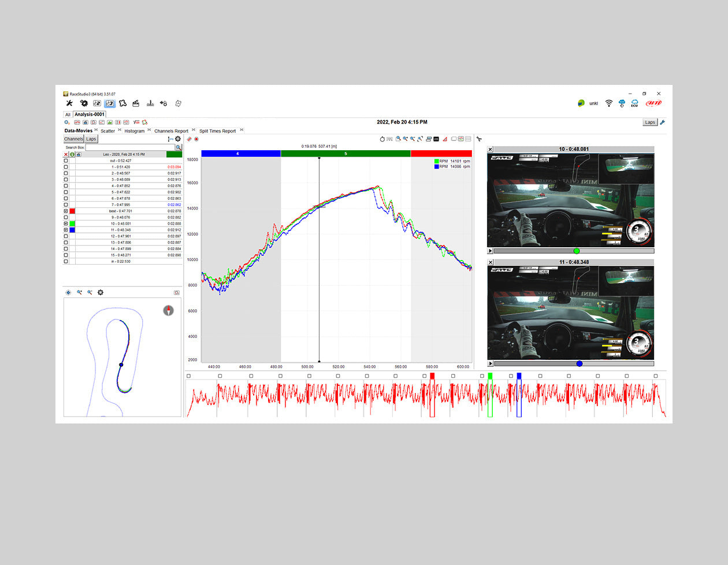Click the Laps button at top right
Screen dimensions: 728x565
tap(650, 122)
